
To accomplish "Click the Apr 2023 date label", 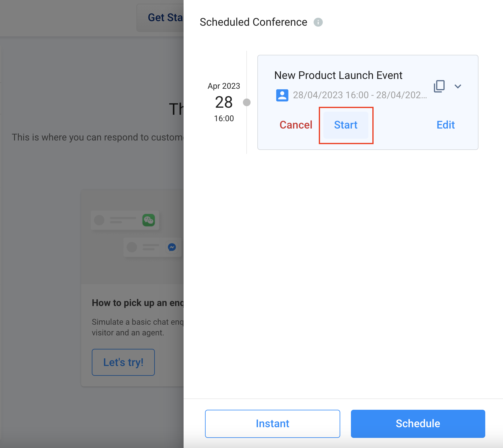I will (x=224, y=86).
